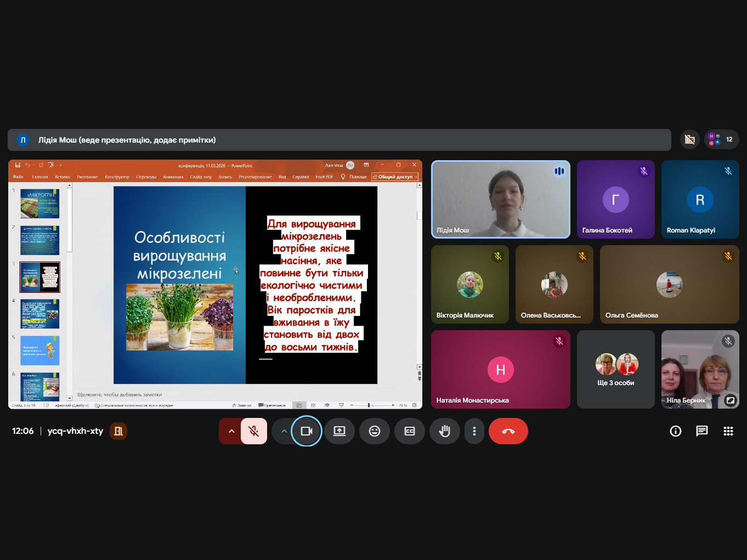The height and width of the screenshot is (560, 747).
Task: Toggle closed captions in Meet
Action: (410, 431)
